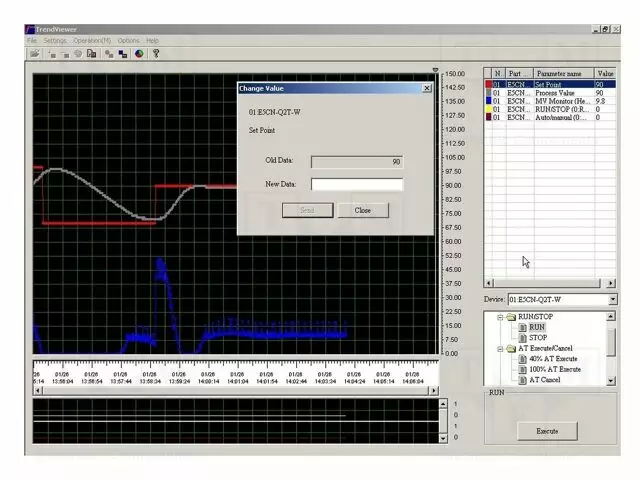This screenshot has height=480, width=640.
Task: Click the toolbar icon left of color wheel
Action: (123, 53)
